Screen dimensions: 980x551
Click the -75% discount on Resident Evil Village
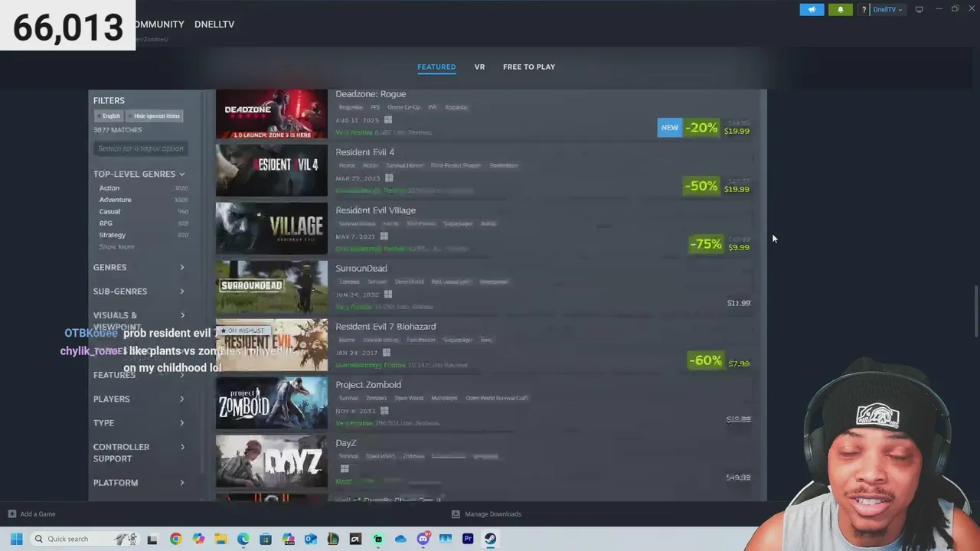(x=706, y=244)
